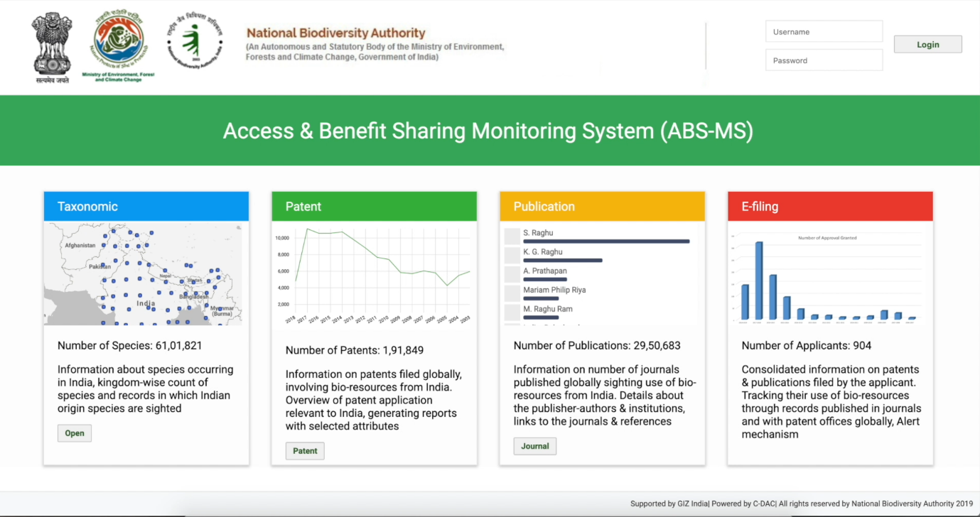Click the S. Raghu author bar

tap(606, 241)
